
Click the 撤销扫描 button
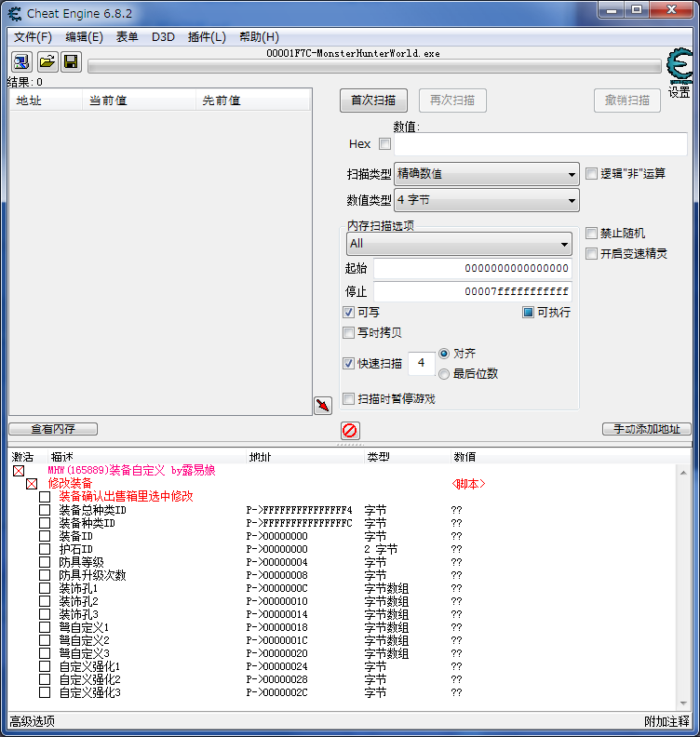point(627,100)
